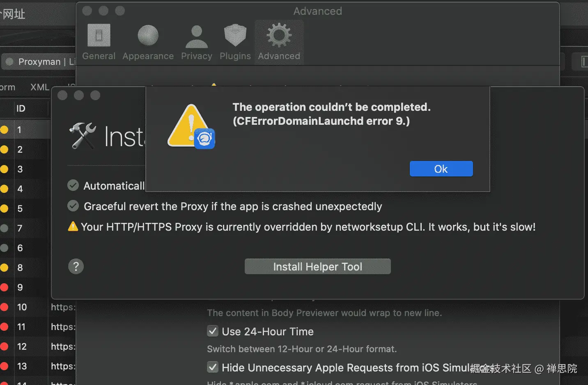Toggle the Graceful revert the Proxy checkbox

pyautogui.click(x=73, y=206)
